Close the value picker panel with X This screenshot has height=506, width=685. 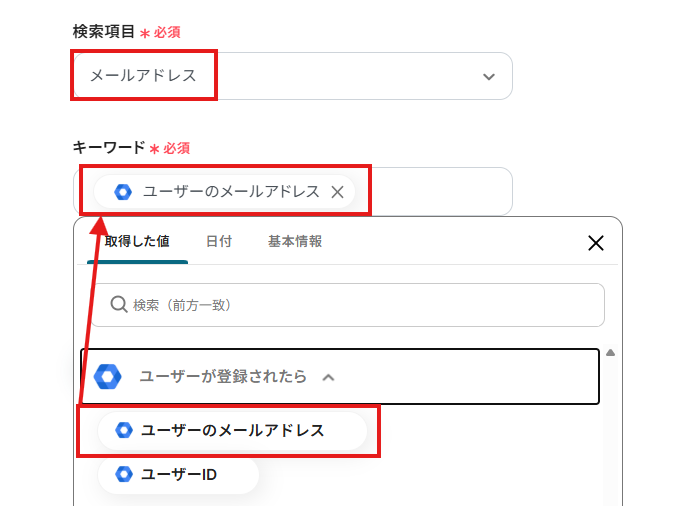pos(596,243)
